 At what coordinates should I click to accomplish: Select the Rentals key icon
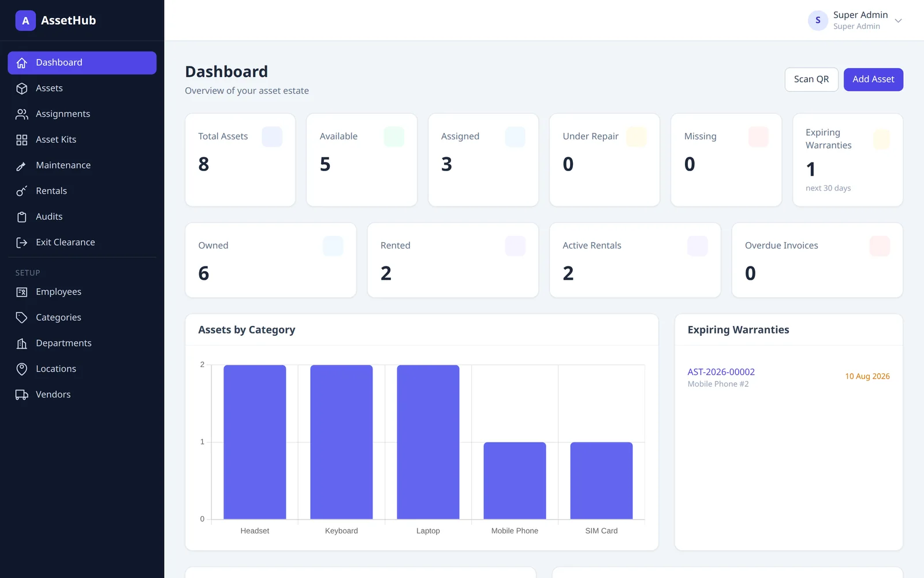pos(22,191)
